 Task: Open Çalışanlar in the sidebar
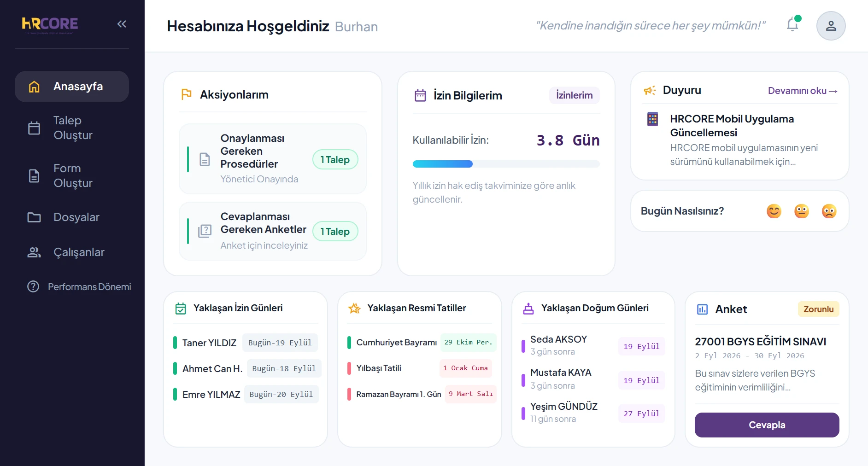pos(72,252)
